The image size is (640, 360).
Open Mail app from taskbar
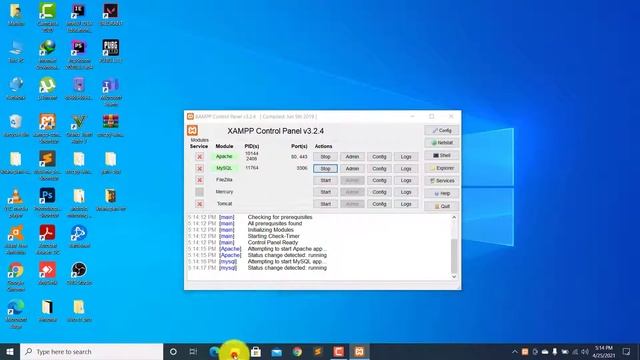(277, 351)
